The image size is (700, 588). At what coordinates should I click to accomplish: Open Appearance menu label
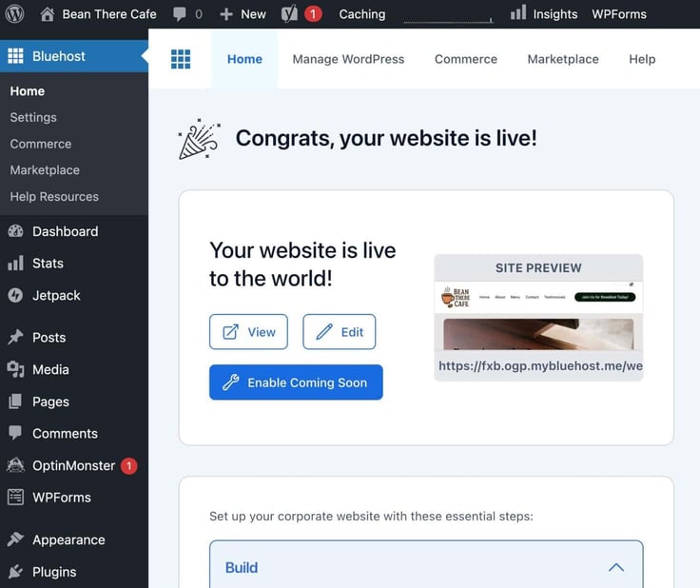click(68, 539)
